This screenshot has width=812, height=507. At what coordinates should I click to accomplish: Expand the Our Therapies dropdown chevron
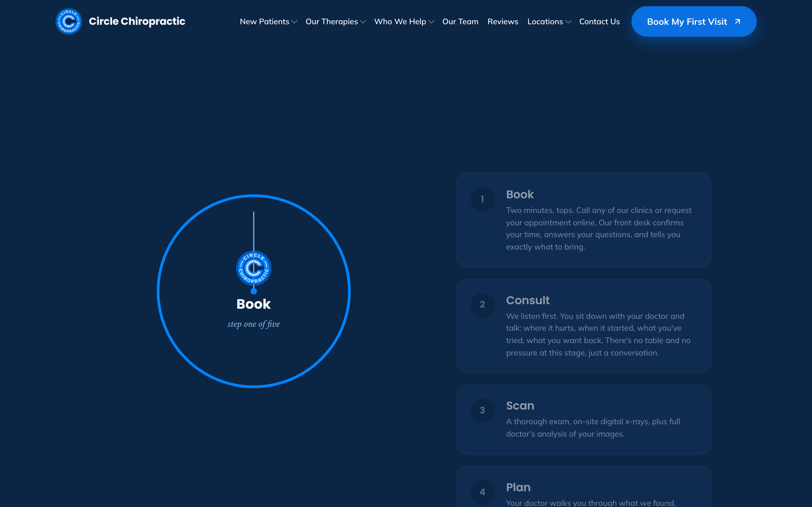coord(363,22)
